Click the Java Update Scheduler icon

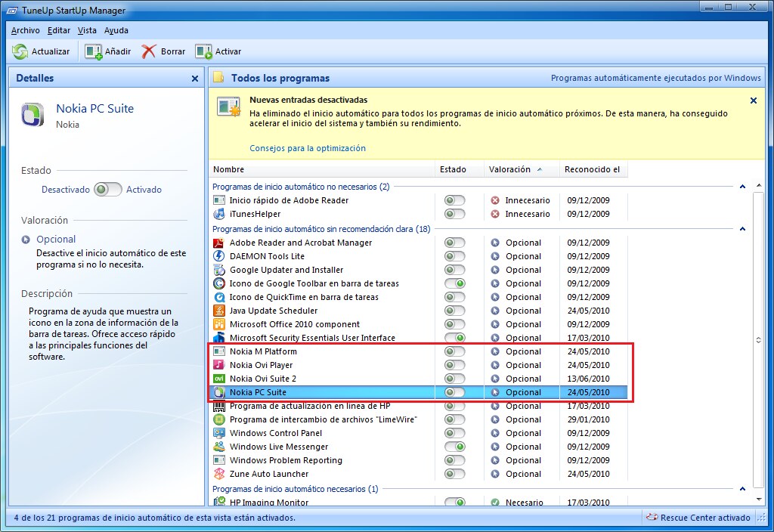coord(218,311)
